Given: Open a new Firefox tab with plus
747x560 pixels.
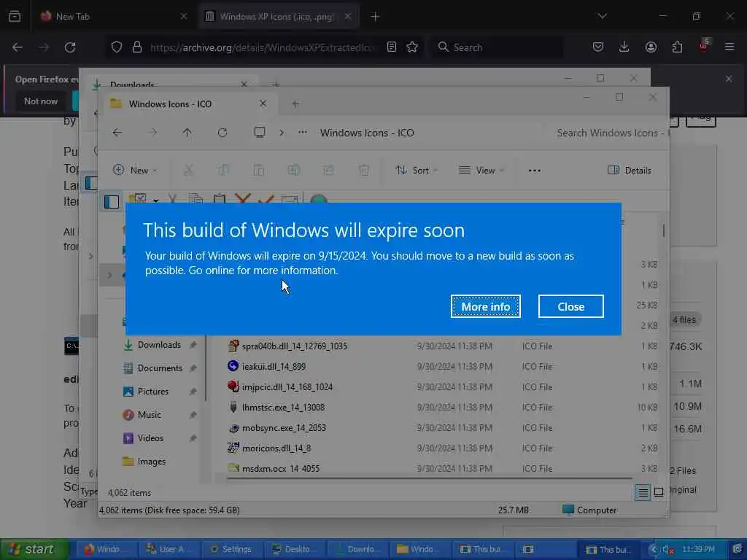Looking at the screenshot, I should click(x=375, y=16).
